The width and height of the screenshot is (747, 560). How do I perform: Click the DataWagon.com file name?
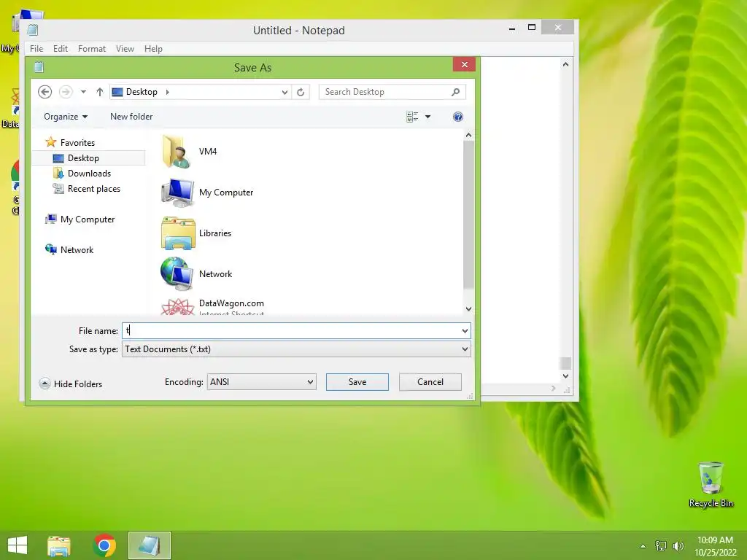231,303
